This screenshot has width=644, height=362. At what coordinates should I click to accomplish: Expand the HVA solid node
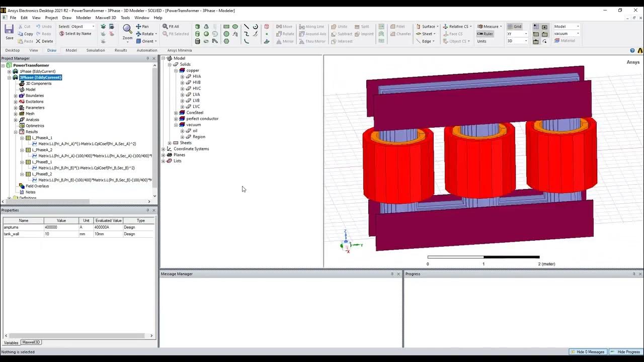182,76
